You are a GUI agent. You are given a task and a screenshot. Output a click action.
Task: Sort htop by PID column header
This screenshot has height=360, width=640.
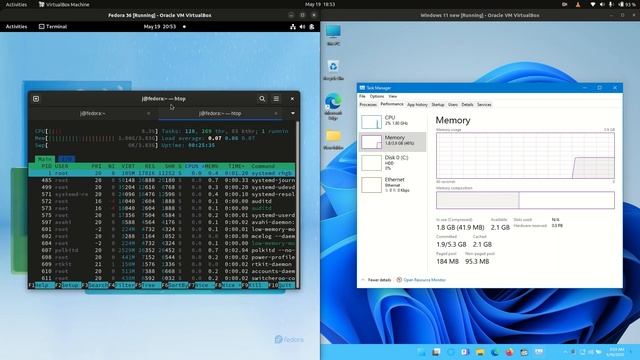(47, 166)
